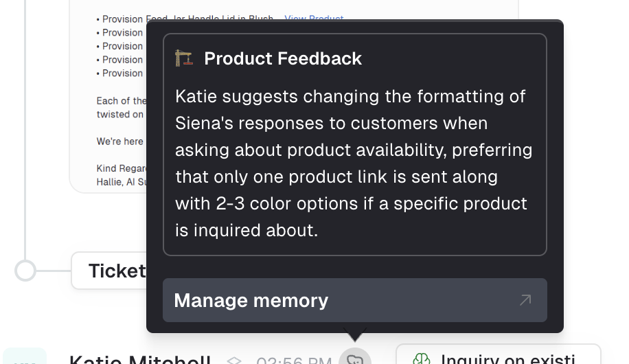This screenshot has width=629, height=364.
Task: Click the layers icon beside Katie Mitchell
Action: tap(234, 361)
